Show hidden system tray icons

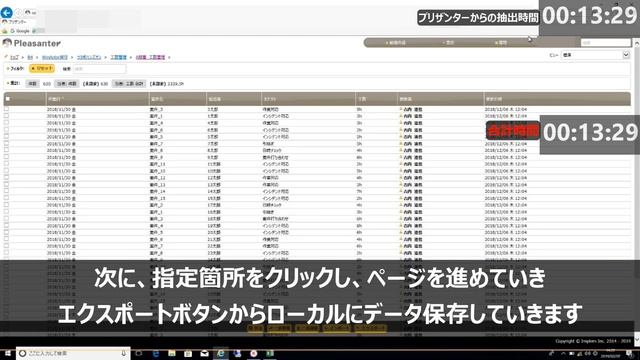[563, 353]
